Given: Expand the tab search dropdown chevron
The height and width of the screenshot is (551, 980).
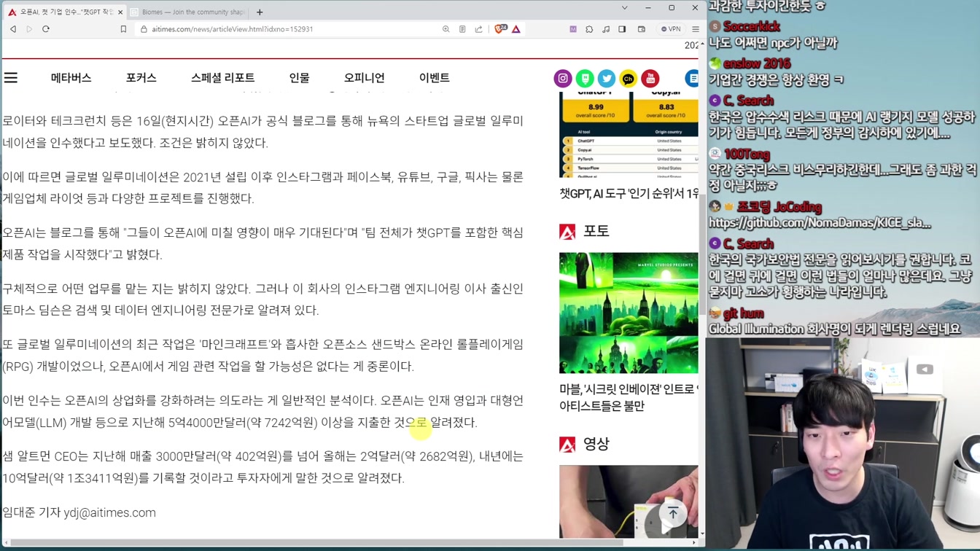Looking at the screenshot, I should tap(625, 8).
